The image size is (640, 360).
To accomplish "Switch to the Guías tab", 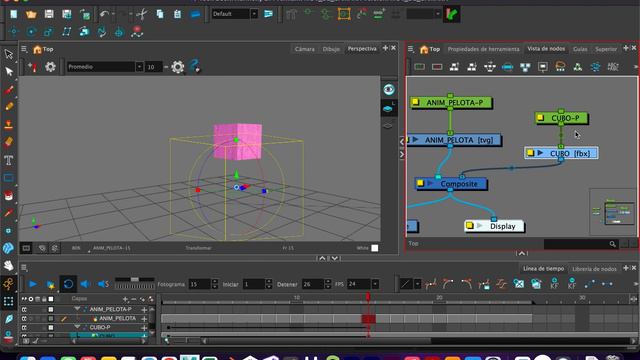I will tap(580, 49).
